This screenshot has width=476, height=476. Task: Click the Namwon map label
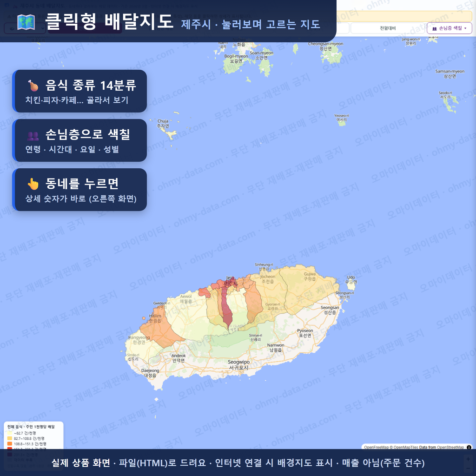[276, 347]
